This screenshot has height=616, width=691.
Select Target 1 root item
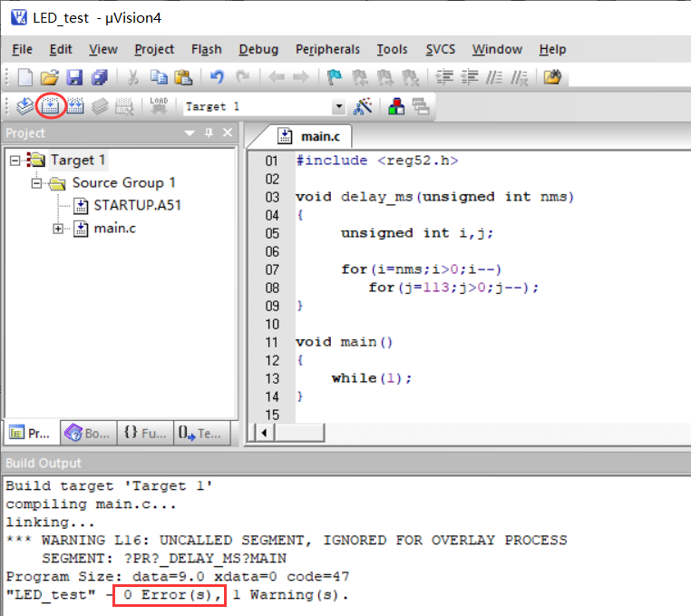coord(78,160)
